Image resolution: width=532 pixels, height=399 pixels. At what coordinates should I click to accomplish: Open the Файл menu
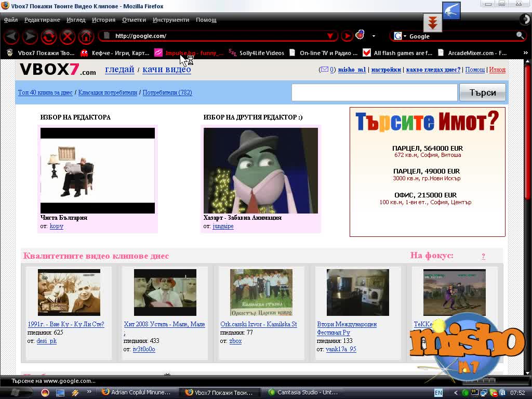11,20
